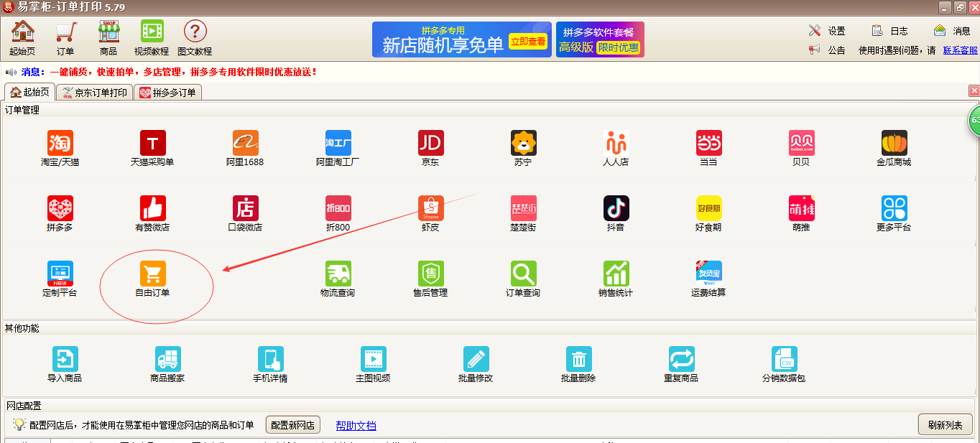Click 立即查看 on the blue banner
The height and width of the screenshot is (443, 980).
528,42
